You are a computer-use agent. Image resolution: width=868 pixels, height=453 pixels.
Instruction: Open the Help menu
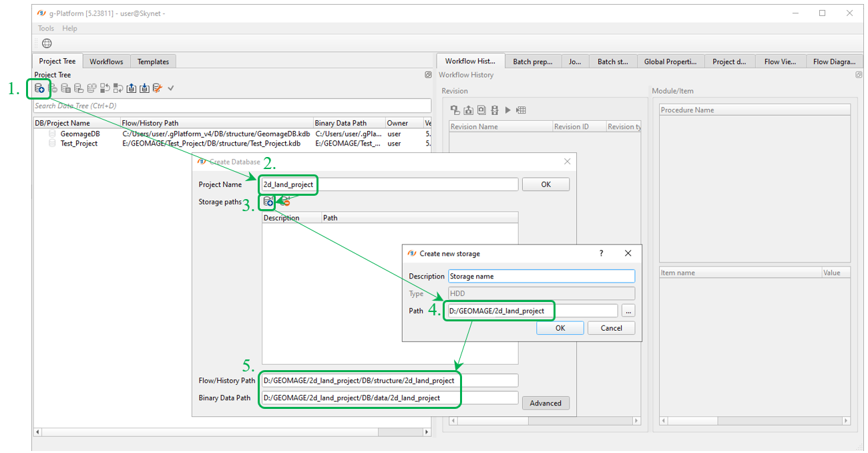point(69,28)
